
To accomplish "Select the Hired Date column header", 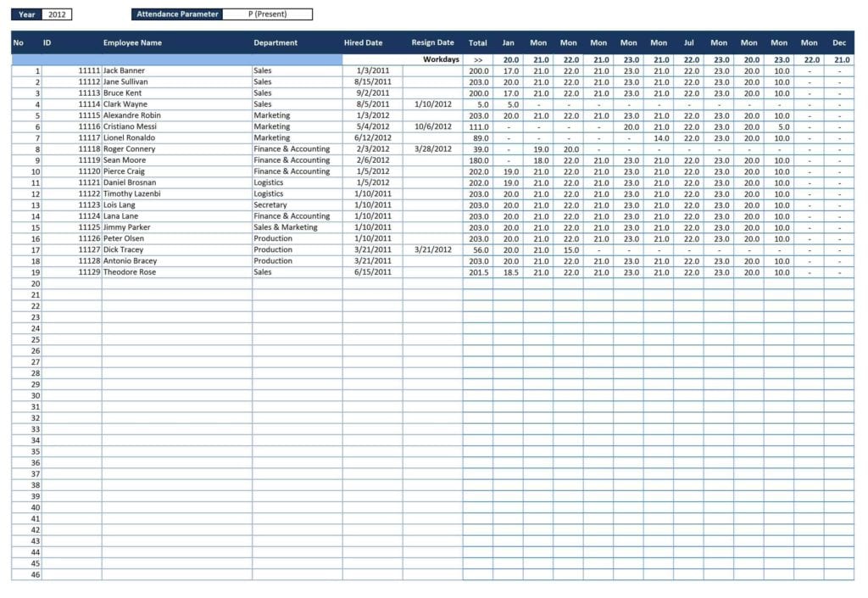I will (363, 42).
